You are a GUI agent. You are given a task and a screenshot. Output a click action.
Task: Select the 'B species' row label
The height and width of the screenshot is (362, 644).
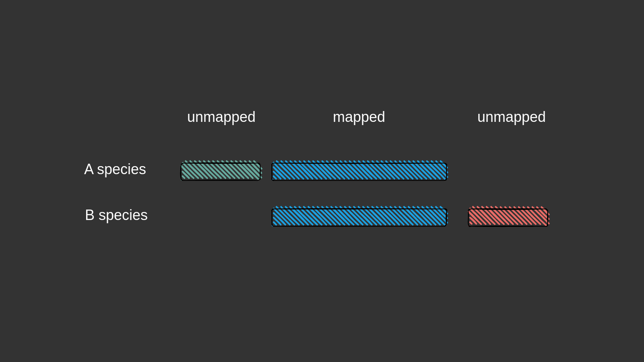pyautogui.click(x=116, y=215)
